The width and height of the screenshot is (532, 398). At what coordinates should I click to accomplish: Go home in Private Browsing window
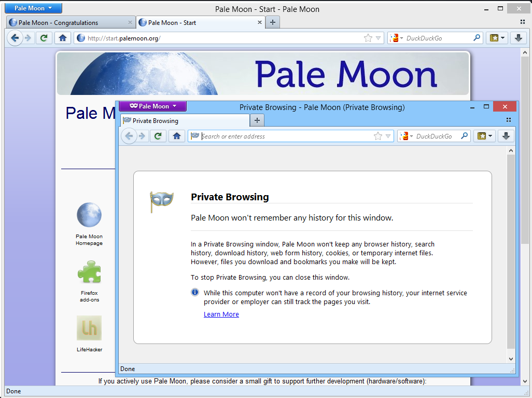[176, 136]
